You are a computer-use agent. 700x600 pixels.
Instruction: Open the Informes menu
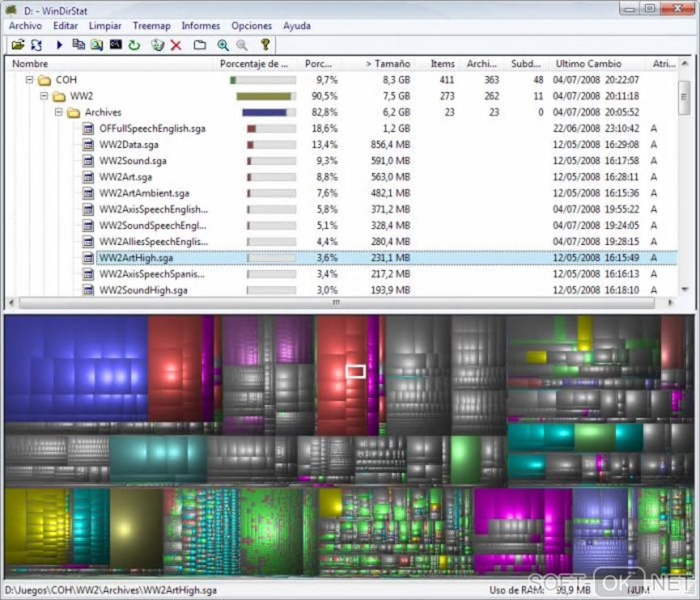click(201, 26)
